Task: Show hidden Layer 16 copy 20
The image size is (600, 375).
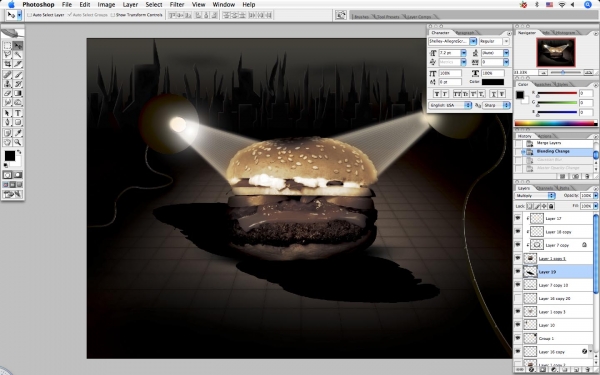Action: point(518,298)
